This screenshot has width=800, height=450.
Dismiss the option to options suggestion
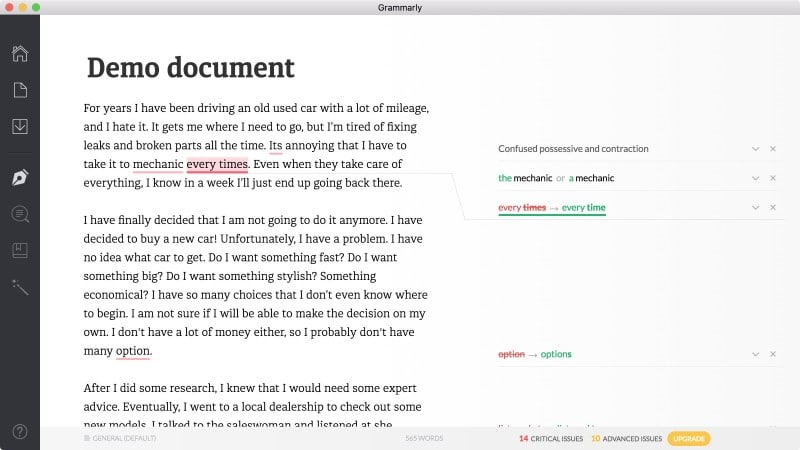click(x=773, y=354)
